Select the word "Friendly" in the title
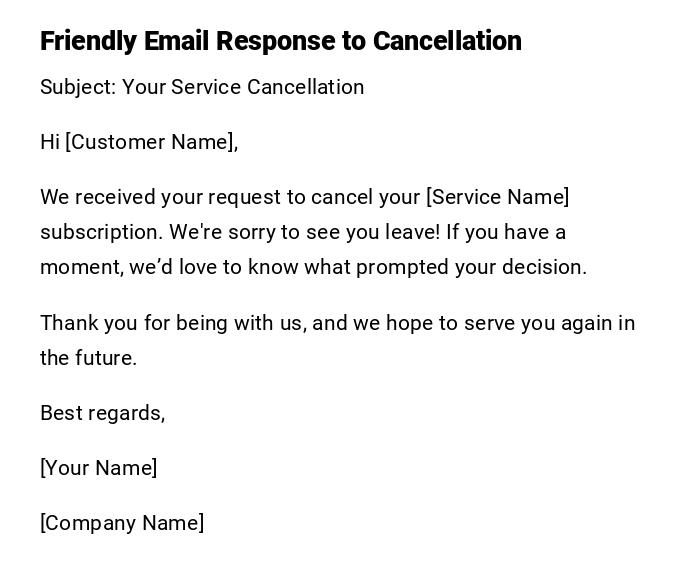This screenshot has width=700, height=586. [x=88, y=41]
